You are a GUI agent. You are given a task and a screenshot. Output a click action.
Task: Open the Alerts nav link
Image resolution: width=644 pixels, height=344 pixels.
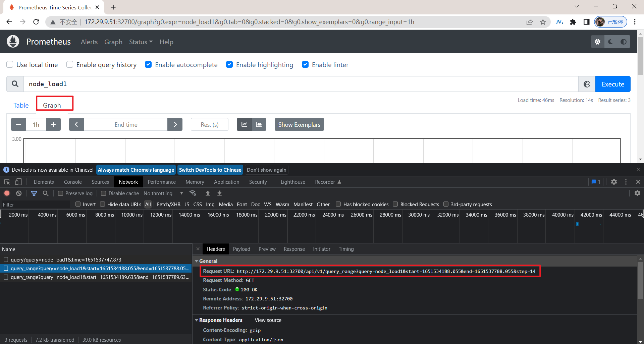coord(89,42)
